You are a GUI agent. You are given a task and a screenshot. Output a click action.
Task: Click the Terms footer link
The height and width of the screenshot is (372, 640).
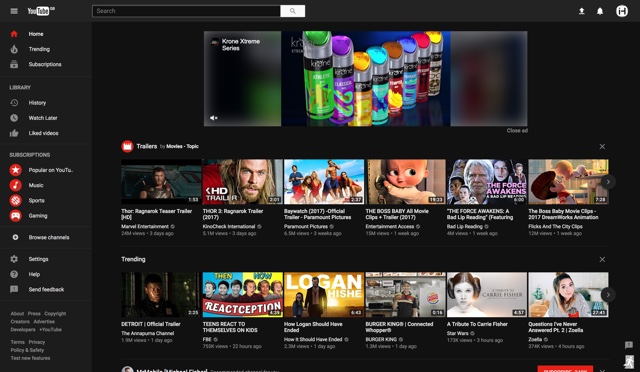pos(18,342)
